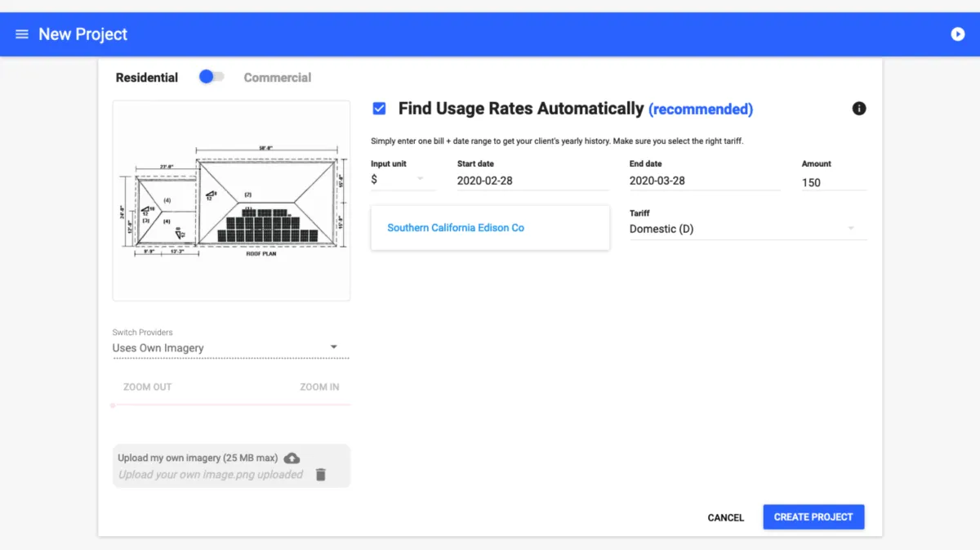Uncheck Find Usage Rates Automatically checkbox
The width and height of the screenshot is (980, 550).
coord(379,109)
